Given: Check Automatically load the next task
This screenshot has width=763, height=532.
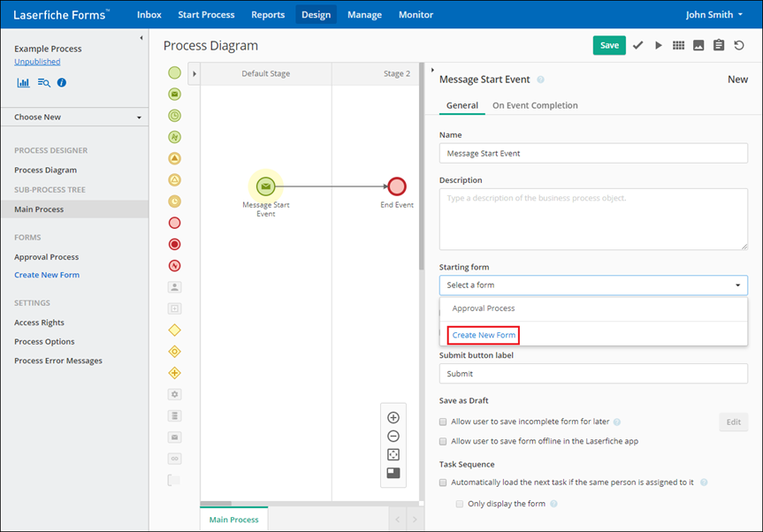Looking at the screenshot, I should coord(443,483).
